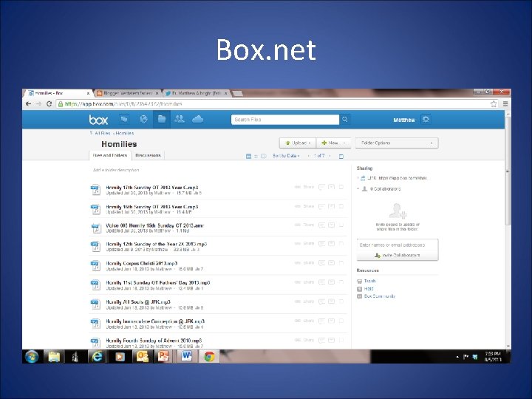Click Chrome's back arrow
Screen dimensions: 532x399
click(29, 104)
